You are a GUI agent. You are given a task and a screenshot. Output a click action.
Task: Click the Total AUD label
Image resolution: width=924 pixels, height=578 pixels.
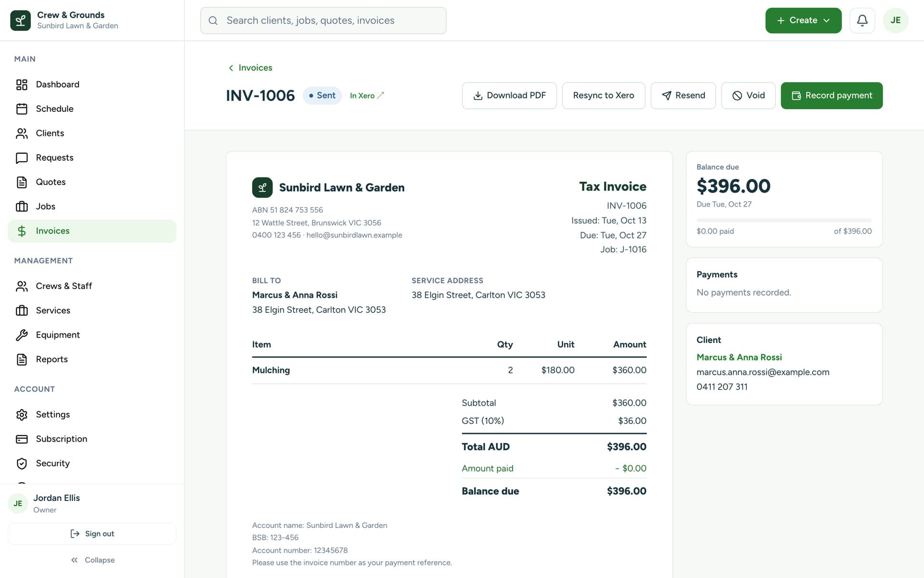tap(486, 447)
